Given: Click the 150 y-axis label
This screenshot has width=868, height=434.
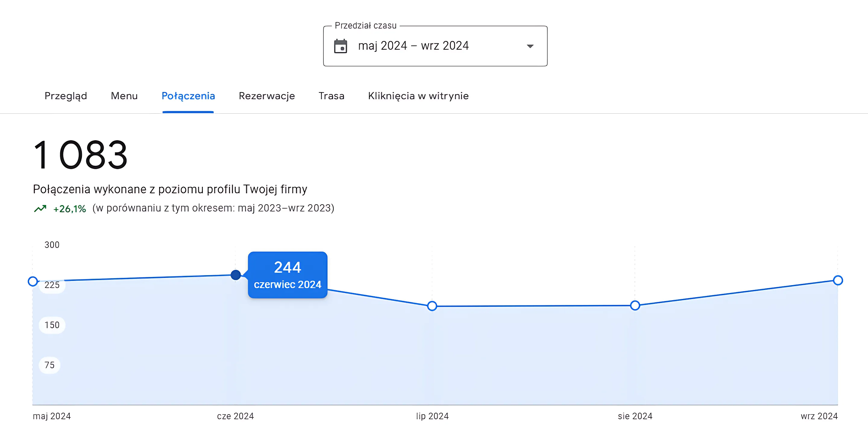Looking at the screenshot, I should [x=52, y=325].
